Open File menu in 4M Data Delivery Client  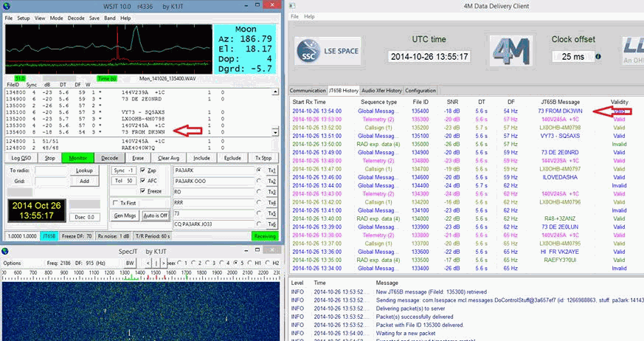(x=294, y=16)
